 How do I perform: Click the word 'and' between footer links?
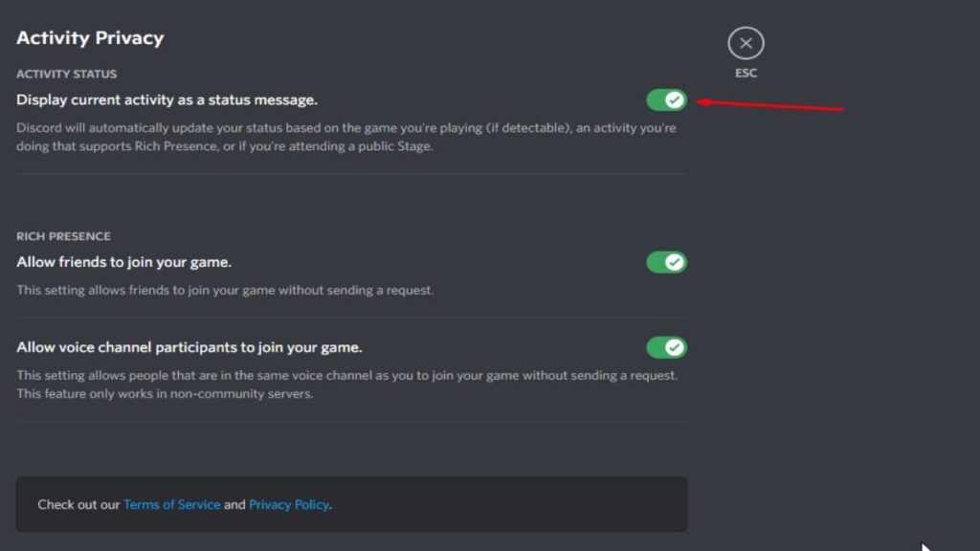point(234,504)
